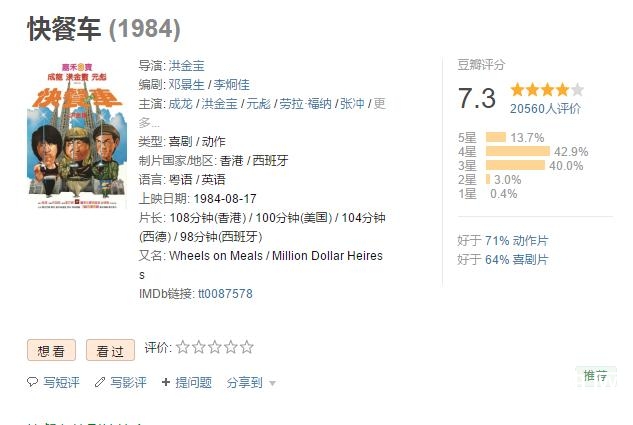This screenshot has height=425, width=633.
Task: Open IMDb link tt0087578
Action: tap(225, 294)
